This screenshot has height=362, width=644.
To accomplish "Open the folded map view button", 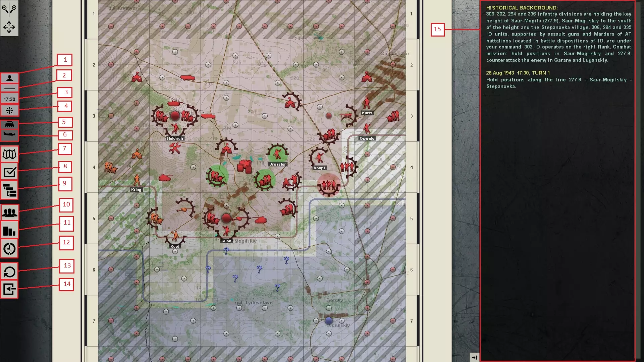I will pos(9,155).
